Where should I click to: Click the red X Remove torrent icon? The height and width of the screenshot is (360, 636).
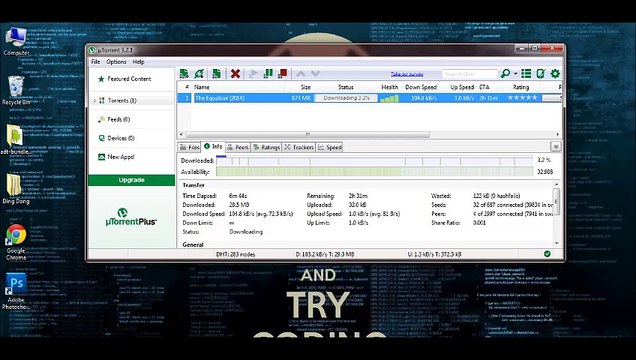click(x=235, y=73)
